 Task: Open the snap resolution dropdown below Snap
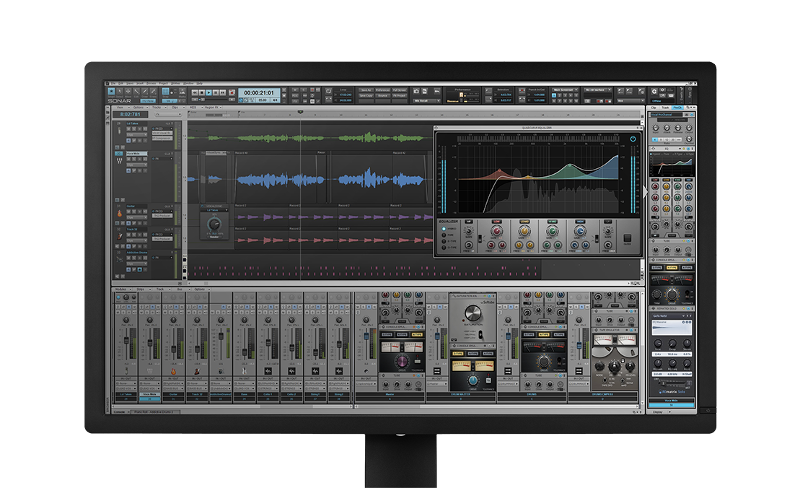coord(169,101)
